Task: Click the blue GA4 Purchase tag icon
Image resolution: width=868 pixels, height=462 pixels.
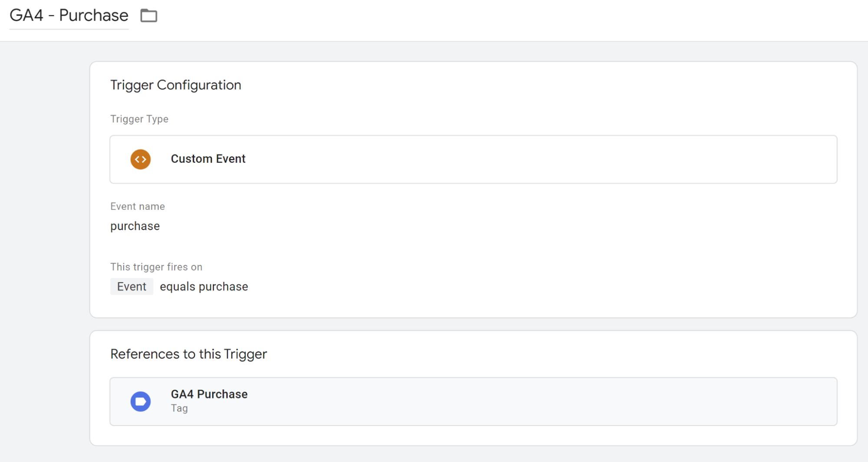Action: point(141,401)
